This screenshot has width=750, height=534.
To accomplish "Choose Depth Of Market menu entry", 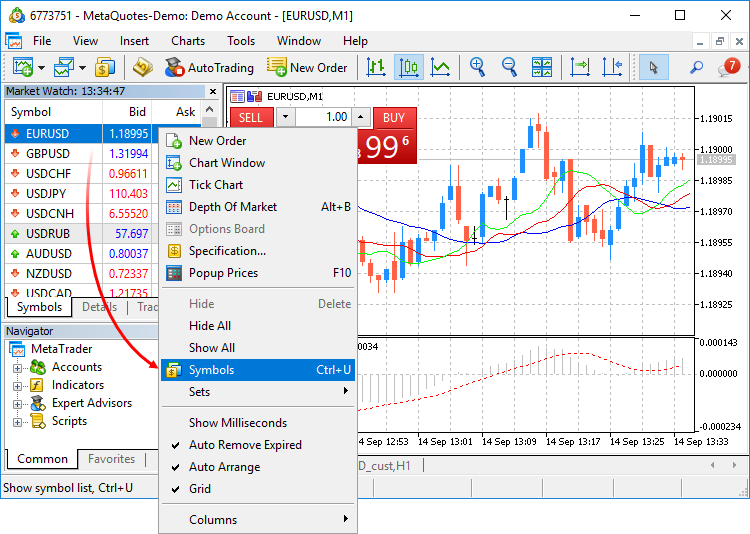I will (x=258, y=207).
